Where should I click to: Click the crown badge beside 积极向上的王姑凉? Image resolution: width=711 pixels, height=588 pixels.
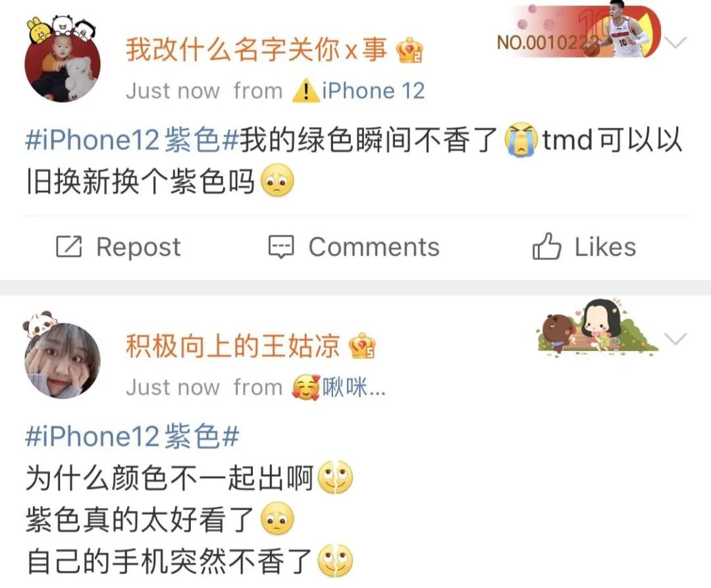pos(362,346)
